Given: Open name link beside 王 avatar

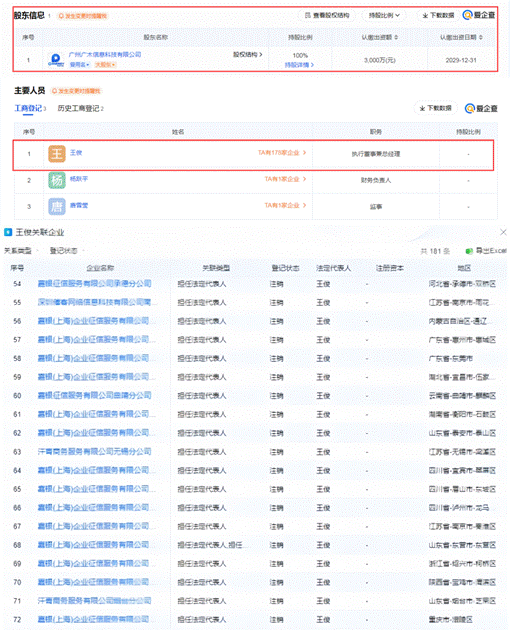Looking at the screenshot, I should 76,153.
